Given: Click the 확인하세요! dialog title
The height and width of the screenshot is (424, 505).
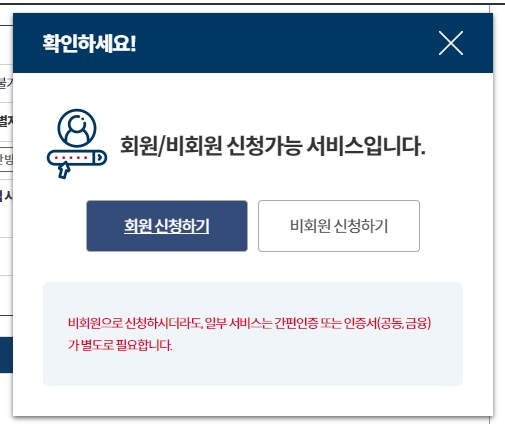Looking at the screenshot, I should (89, 43).
